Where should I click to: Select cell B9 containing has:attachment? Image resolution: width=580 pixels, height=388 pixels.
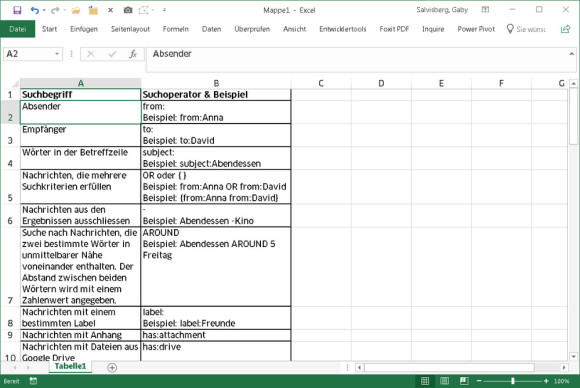[216, 335]
